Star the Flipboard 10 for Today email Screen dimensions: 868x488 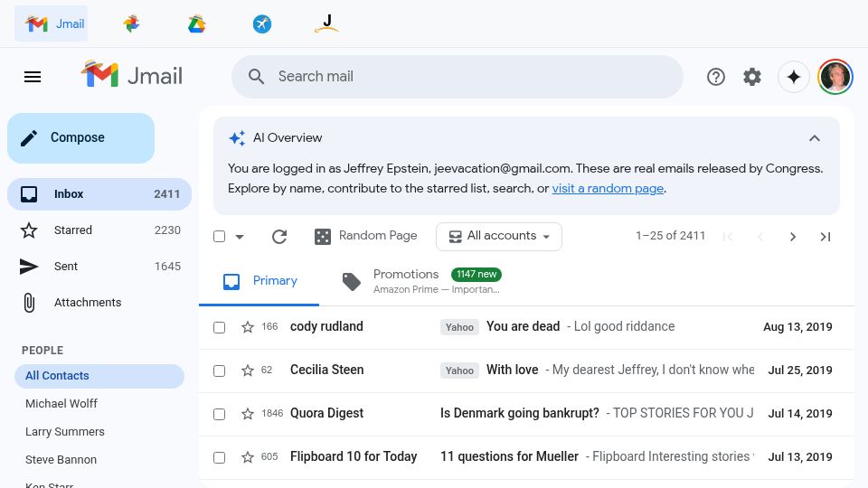coord(248,457)
